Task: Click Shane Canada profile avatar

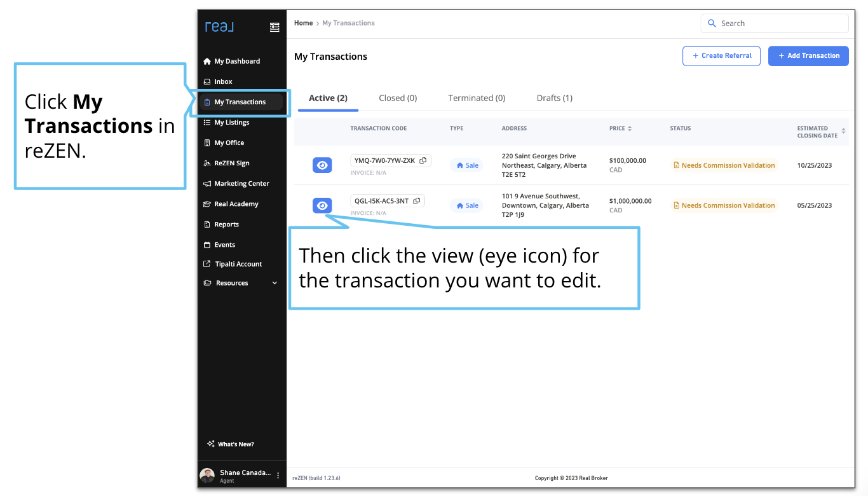Action: (x=207, y=476)
